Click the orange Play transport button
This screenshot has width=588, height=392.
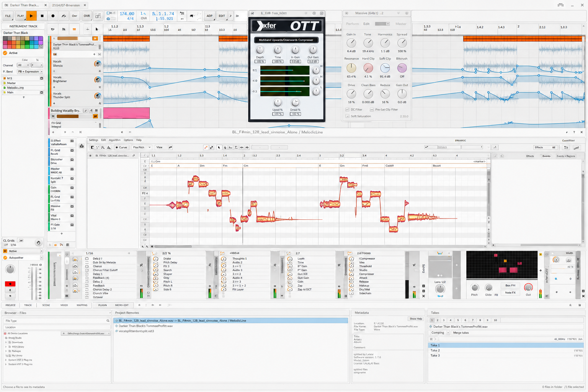click(31, 16)
